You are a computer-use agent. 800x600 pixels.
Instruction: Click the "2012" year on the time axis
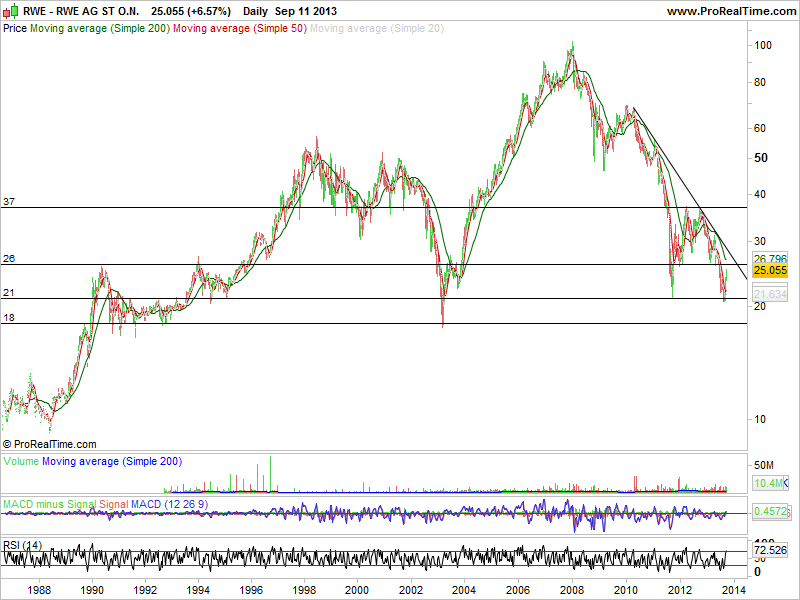[x=680, y=590]
